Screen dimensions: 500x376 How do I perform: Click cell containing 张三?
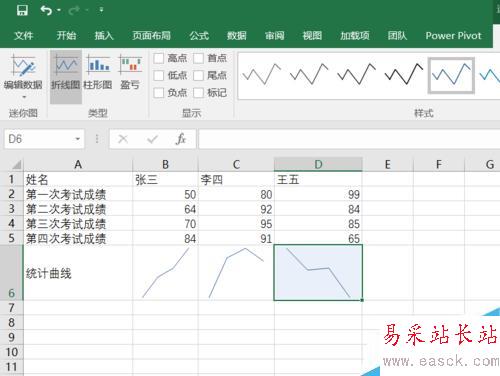tap(165, 180)
